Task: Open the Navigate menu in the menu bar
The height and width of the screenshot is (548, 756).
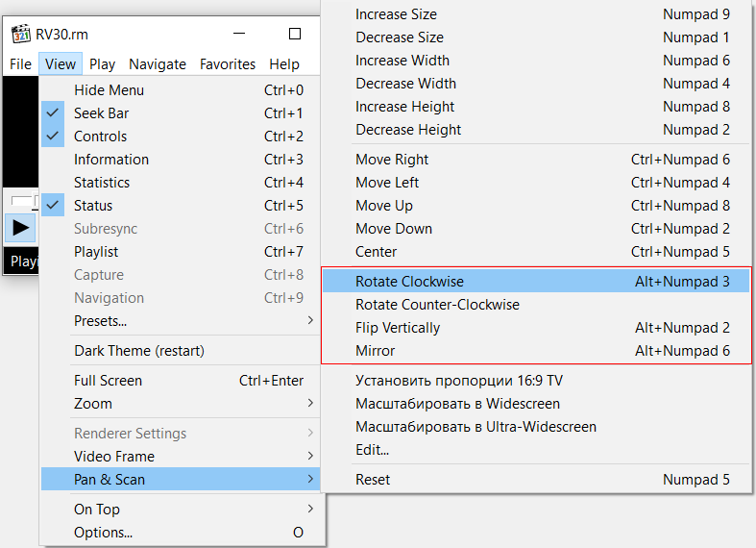Action: [158, 64]
